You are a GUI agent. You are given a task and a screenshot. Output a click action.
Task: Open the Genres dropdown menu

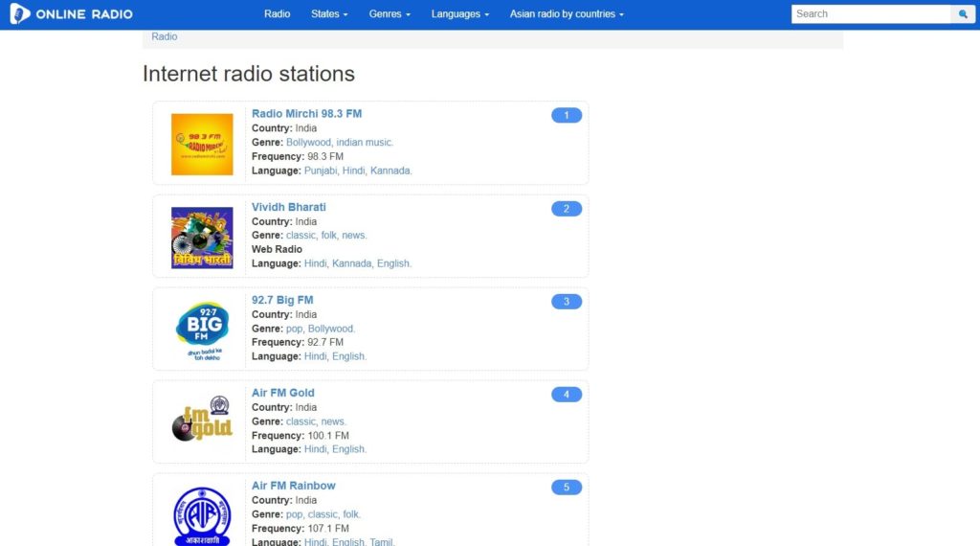tap(390, 14)
